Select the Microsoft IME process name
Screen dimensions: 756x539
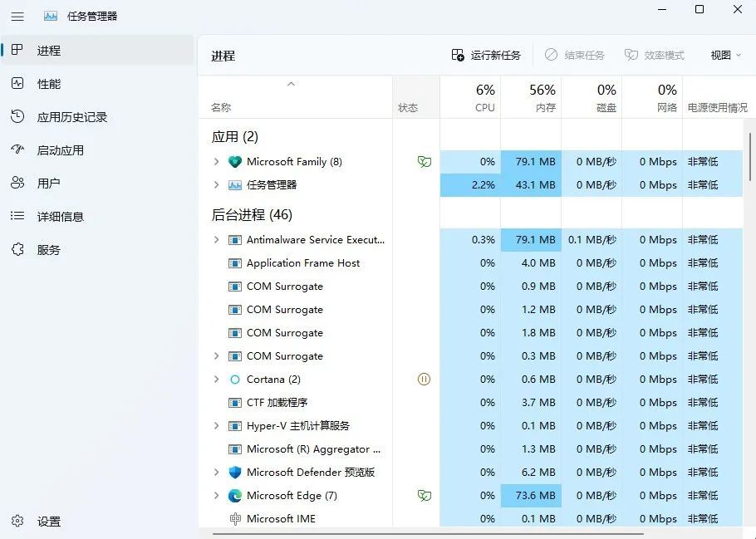pyautogui.click(x=281, y=519)
